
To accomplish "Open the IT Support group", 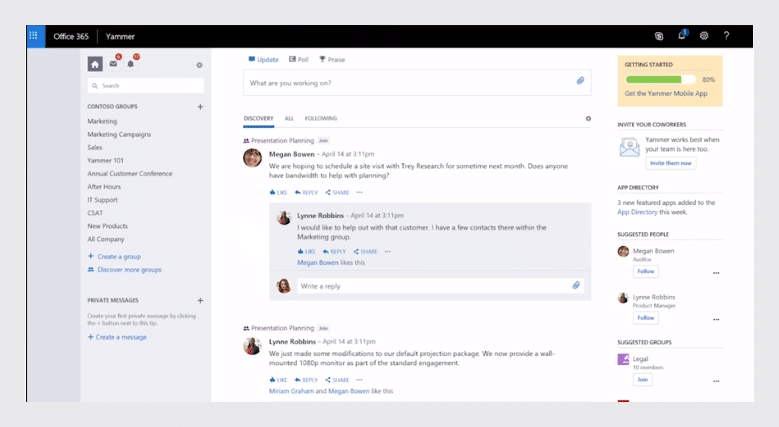I will (102, 200).
